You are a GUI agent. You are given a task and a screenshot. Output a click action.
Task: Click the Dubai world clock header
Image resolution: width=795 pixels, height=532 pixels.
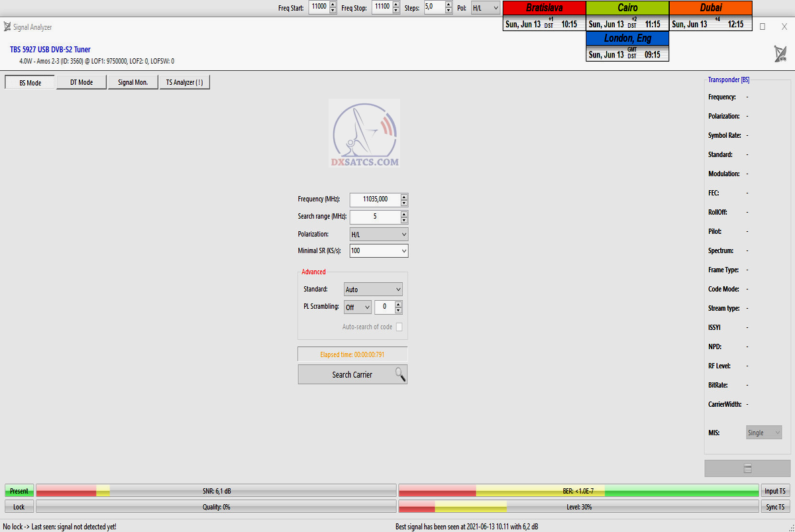point(711,8)
